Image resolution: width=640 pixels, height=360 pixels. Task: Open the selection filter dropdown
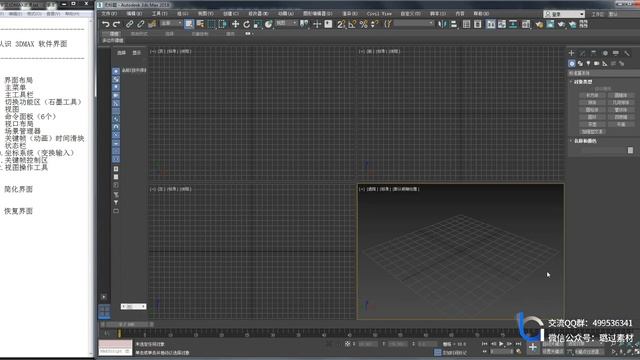171,24
